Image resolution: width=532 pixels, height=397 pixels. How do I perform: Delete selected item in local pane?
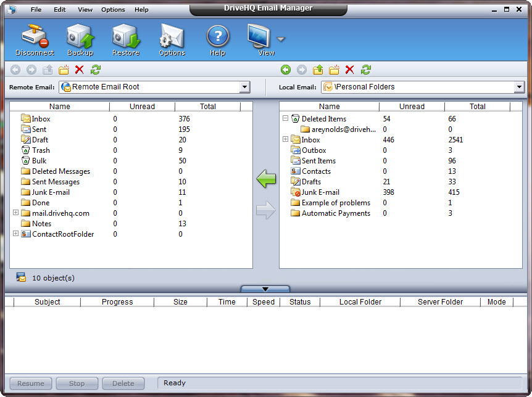point(350,70)
